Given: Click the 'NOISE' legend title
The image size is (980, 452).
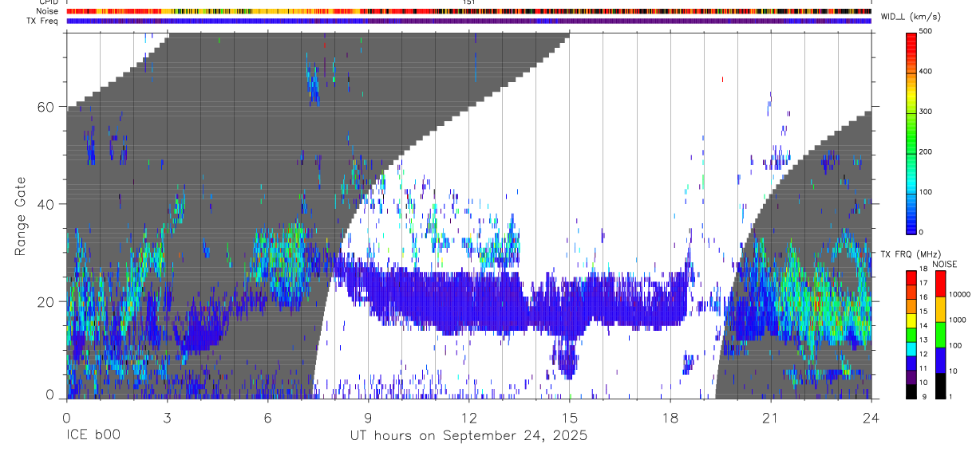Looking at the screenshot, I should pyautogui.click(x=944, y=265).
